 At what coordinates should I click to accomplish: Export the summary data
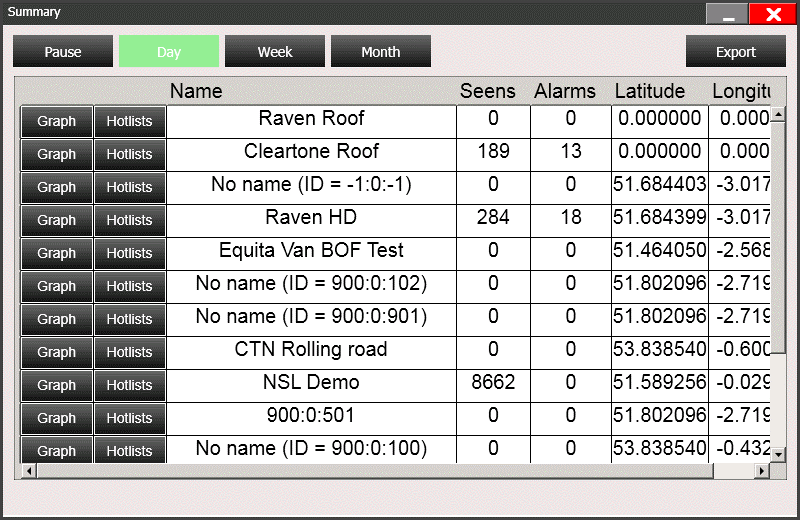click(736, 52)
